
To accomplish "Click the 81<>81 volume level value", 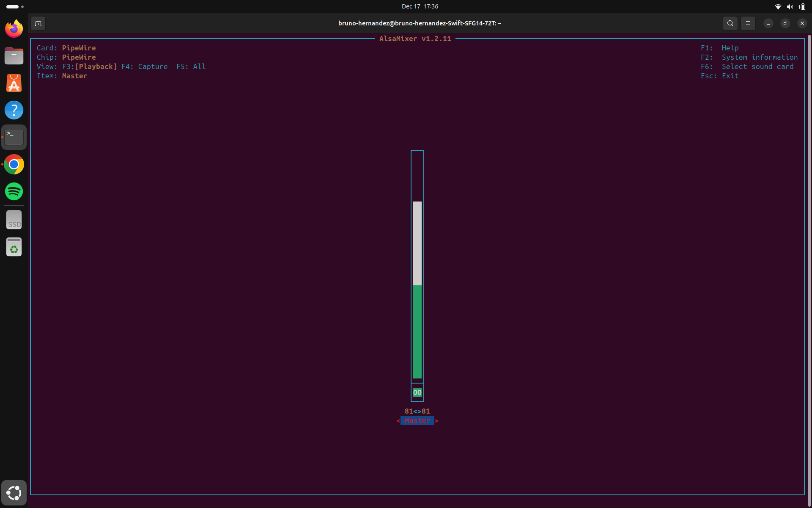I will click(x=417, y=411).
